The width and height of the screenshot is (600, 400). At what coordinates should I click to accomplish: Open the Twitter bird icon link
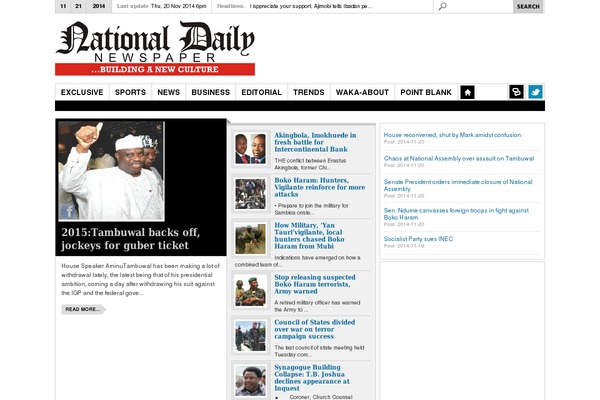click(x=535, y=92)
